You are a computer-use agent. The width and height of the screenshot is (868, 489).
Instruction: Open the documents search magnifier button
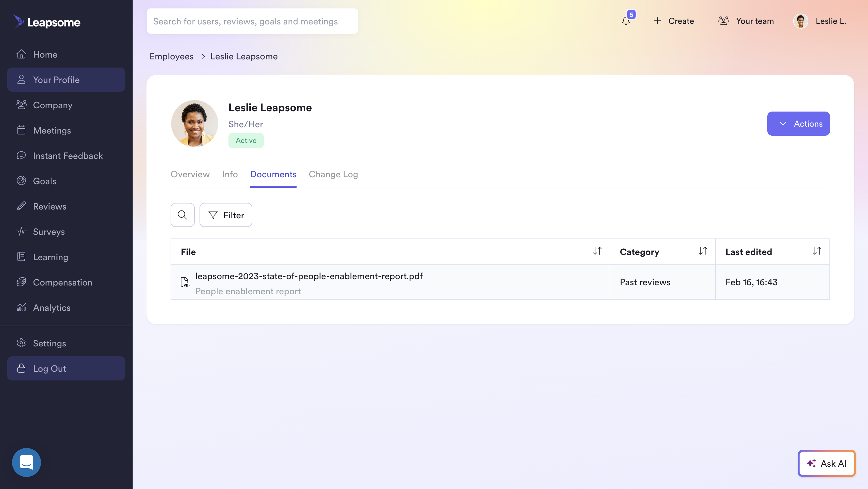tap(183, 215)
